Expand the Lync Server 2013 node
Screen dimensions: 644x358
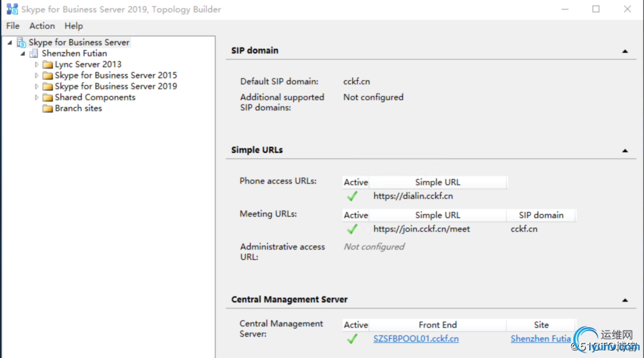click(36, 64)
